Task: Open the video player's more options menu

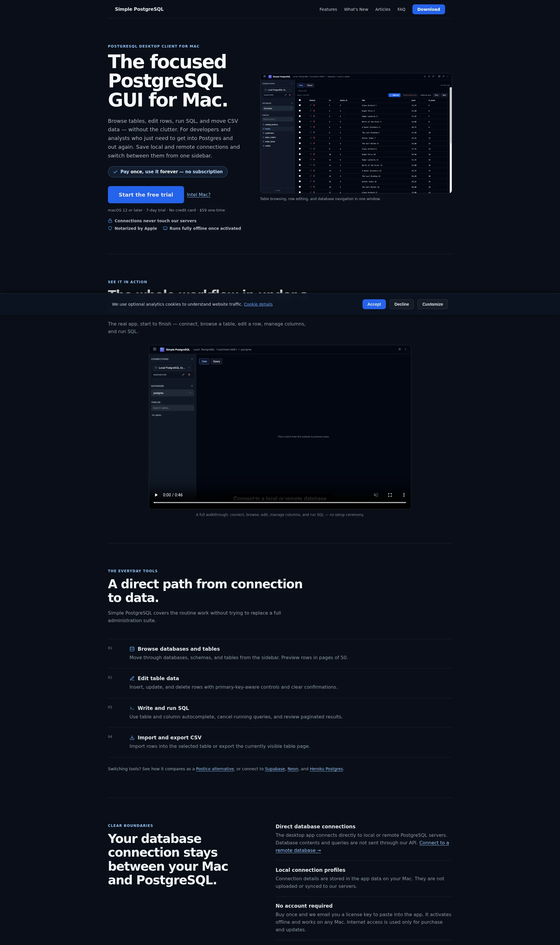Action: [x=404, y=495]
